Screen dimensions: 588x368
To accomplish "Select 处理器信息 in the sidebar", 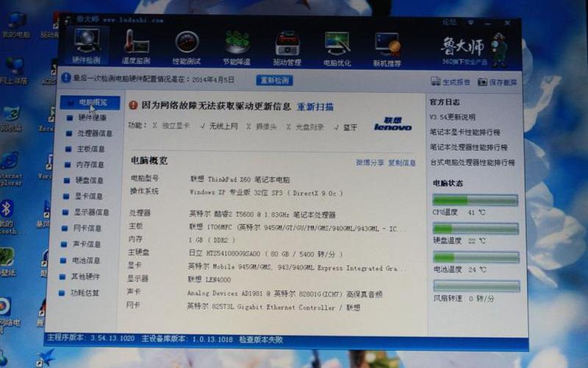I will click(89, 133).
